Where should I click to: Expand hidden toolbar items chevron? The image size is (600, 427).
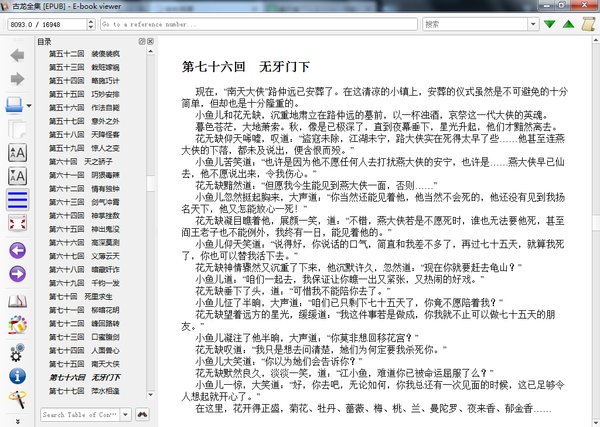click(x=17, y=422)
